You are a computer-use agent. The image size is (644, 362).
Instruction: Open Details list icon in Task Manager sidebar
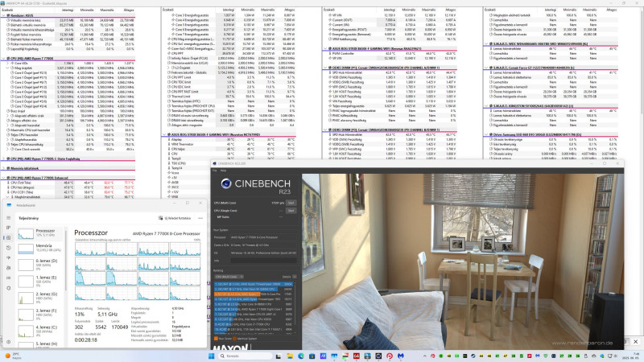point(8,278)
